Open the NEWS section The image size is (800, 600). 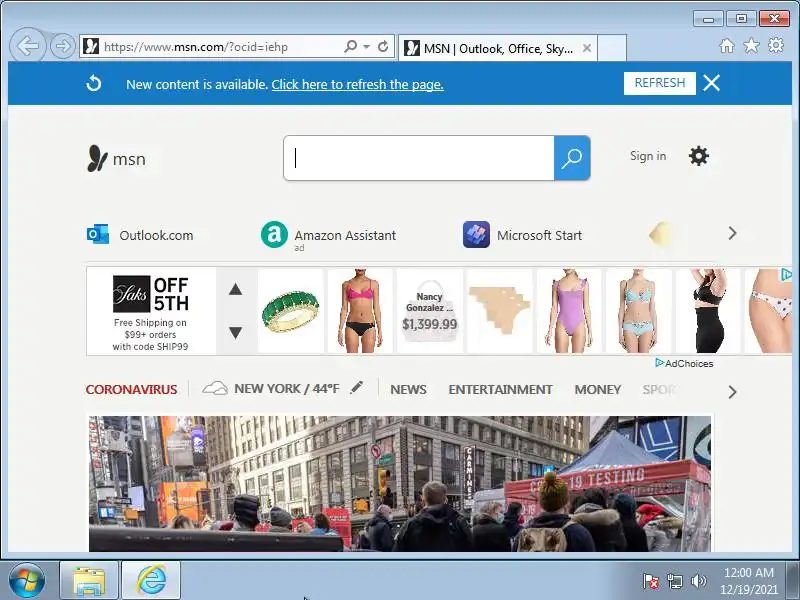[x=408, y=389]
